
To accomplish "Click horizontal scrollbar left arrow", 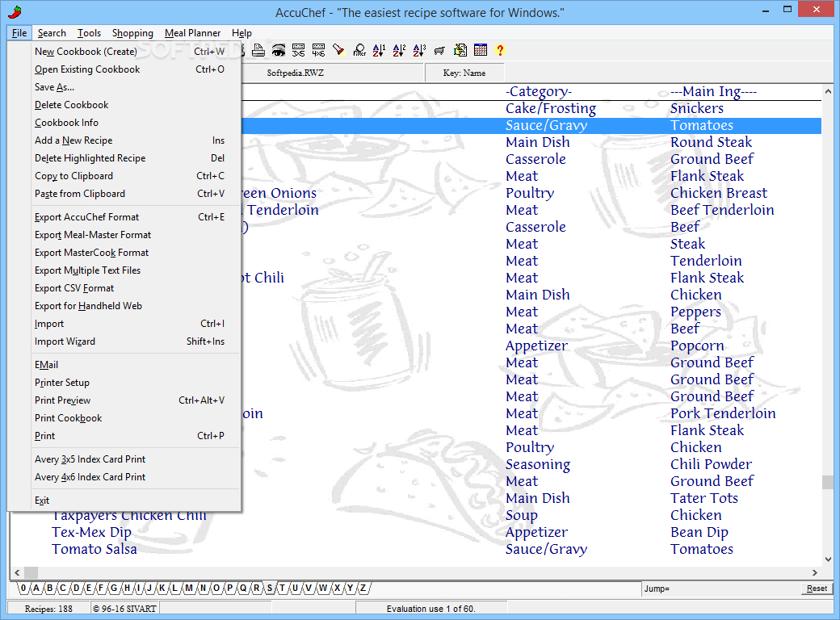I will [17, 572].
